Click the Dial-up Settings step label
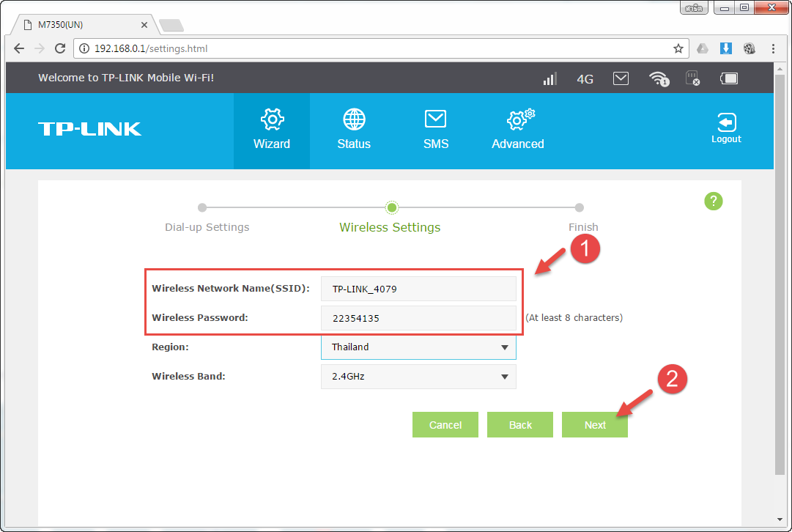The image size is (792, 532). coord(207,227)
